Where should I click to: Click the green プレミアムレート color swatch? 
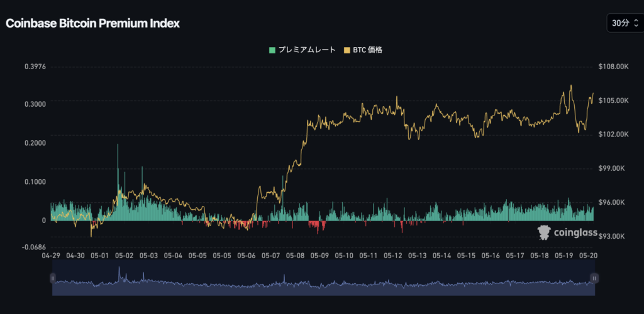(272, 50)
